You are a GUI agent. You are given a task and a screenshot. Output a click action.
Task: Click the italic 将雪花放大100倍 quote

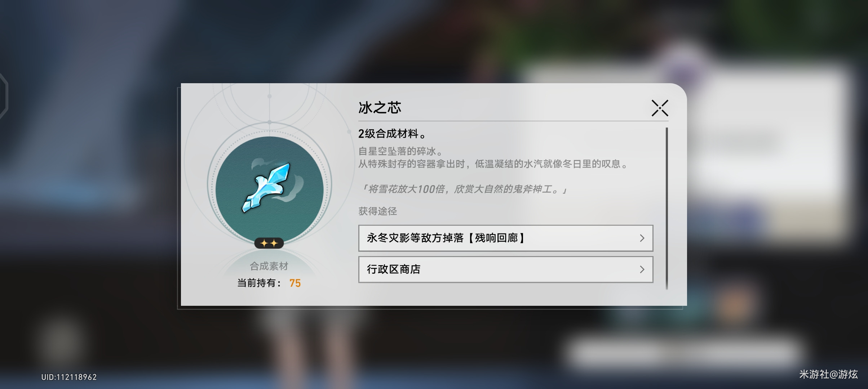(x=464, y=189)
